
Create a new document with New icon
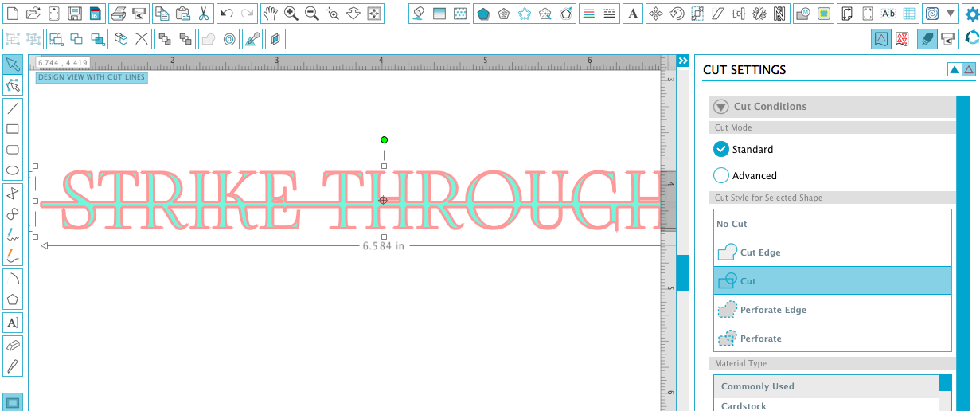coord(13,14)
